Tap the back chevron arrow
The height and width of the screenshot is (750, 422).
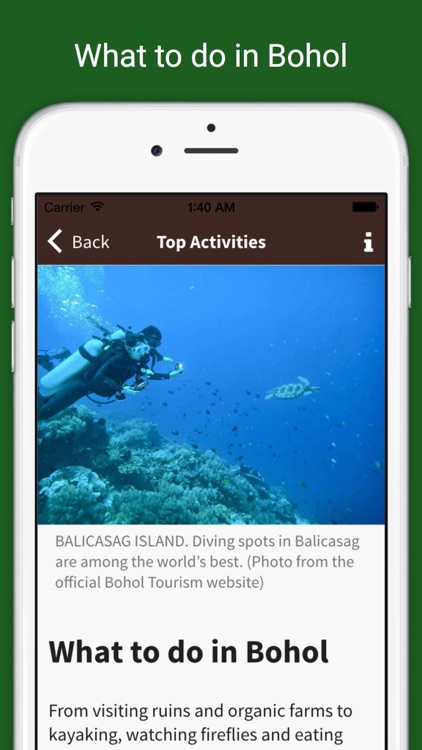(55, 241)
